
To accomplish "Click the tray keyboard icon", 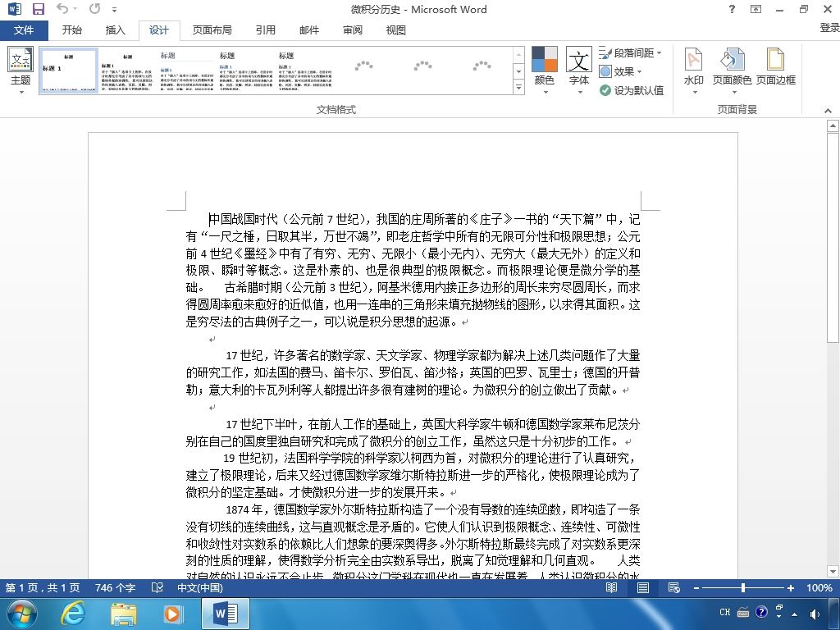I will [743, 612].
